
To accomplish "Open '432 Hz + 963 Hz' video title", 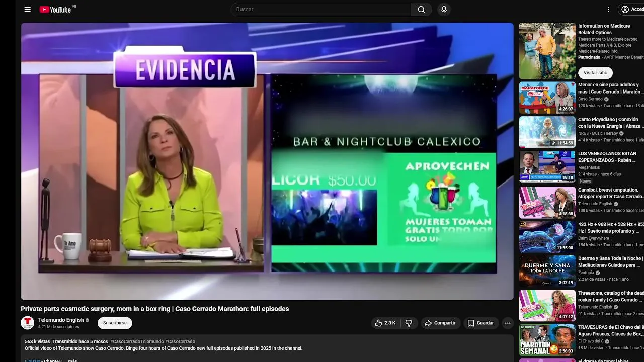I will click(611, 227).
